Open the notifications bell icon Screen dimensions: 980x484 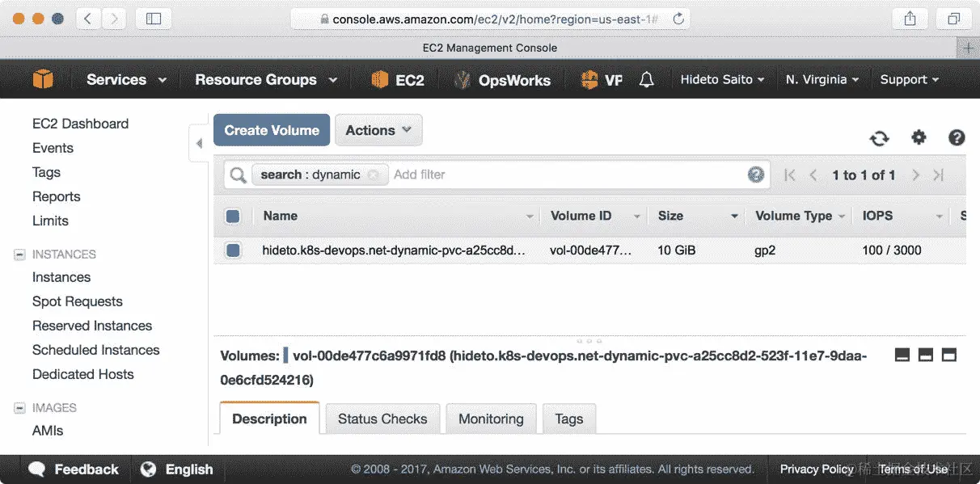click(x=646, y=79)
